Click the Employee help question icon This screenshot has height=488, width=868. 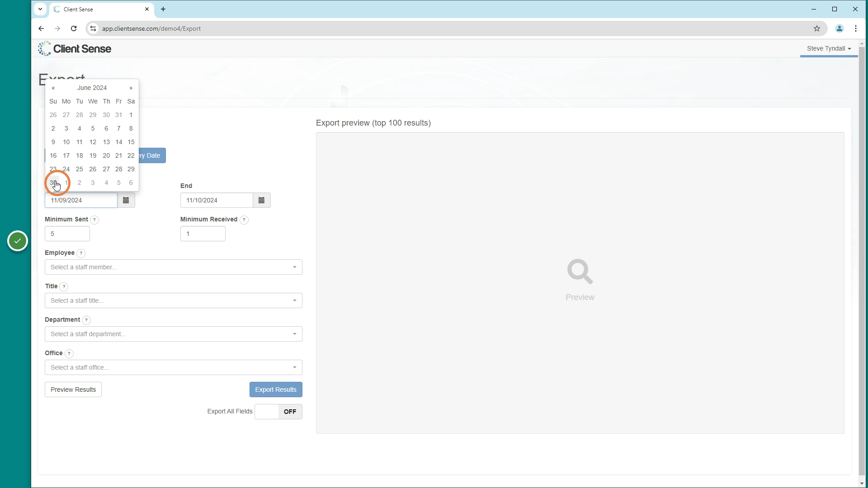tap(81, 253)
